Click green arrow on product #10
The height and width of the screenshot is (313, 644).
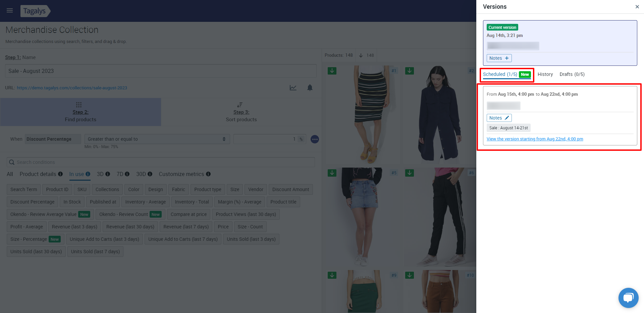point(410,275)
